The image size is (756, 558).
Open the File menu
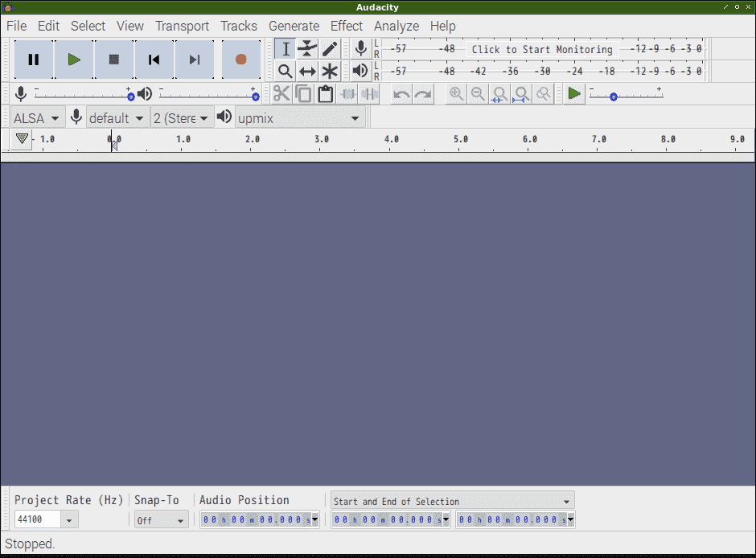click(x=16, y=26)
